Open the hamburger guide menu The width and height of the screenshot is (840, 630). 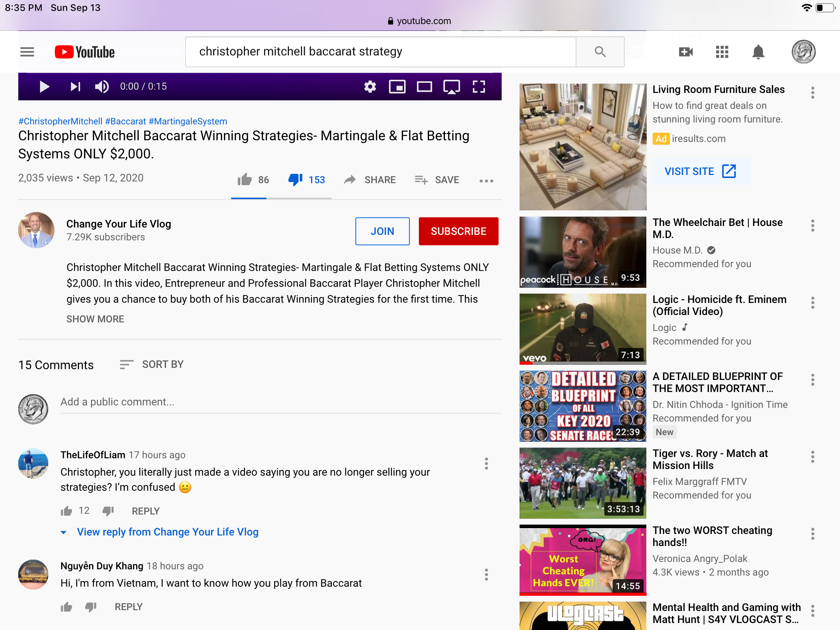click(x=27, y=52)
